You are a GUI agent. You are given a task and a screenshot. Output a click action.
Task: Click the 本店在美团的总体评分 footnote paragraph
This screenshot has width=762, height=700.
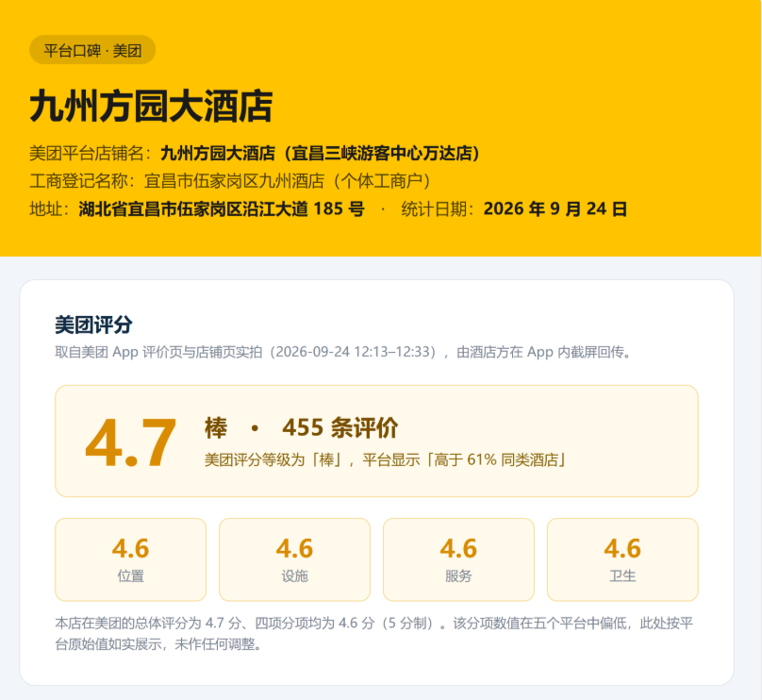374,633
